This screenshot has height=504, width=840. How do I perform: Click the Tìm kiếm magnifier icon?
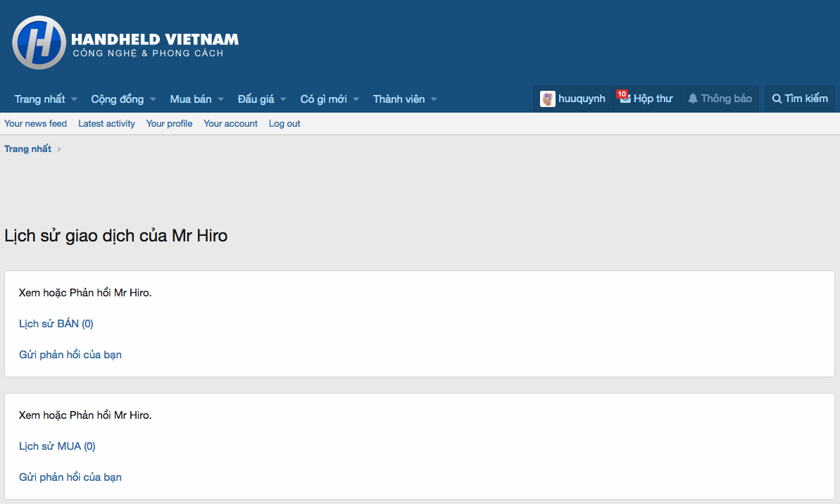tap(777, 99)
